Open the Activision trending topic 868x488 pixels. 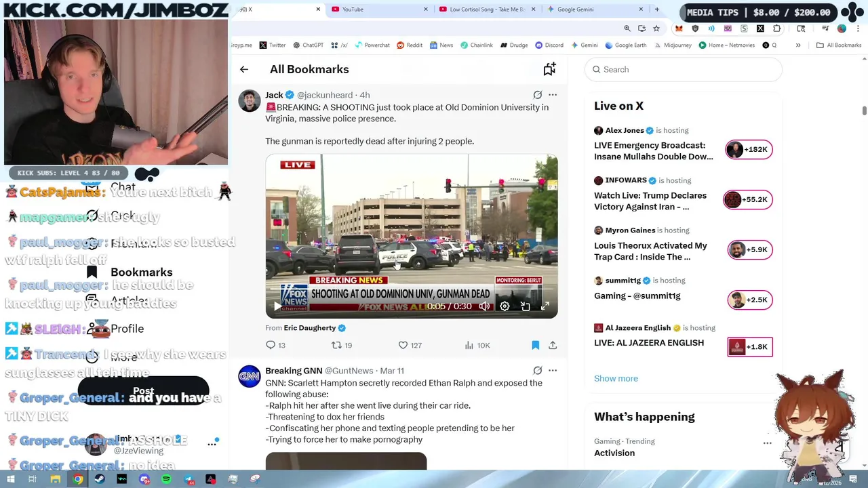[614, 453]
